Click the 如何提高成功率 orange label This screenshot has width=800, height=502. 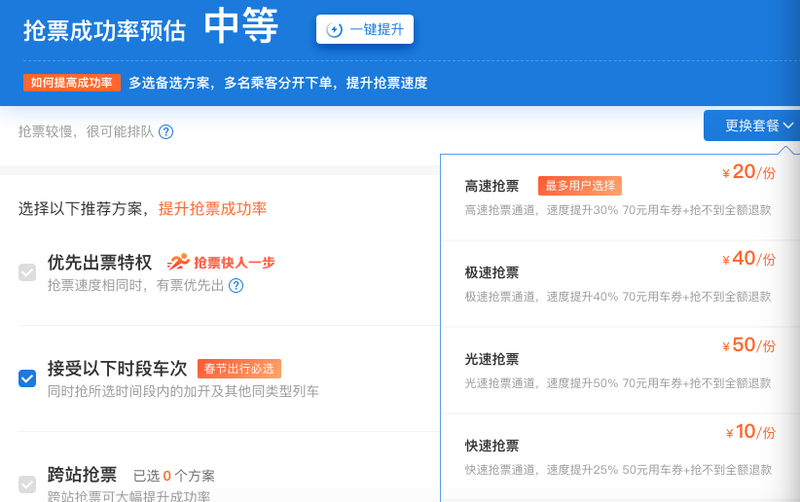[72, 83]
